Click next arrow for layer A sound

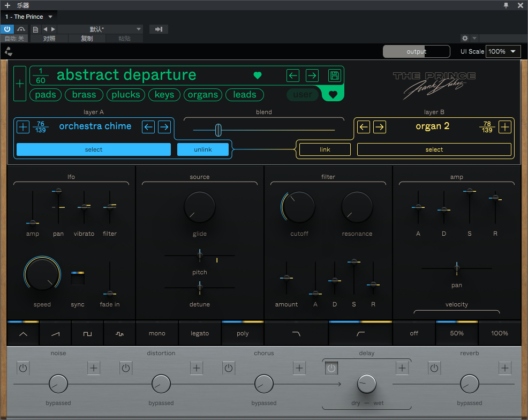[164, 127]
